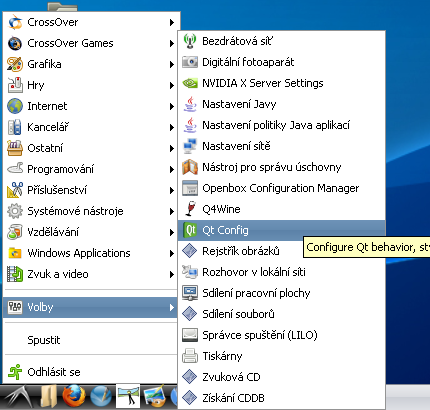Open Zvuková CD from the submenu

[281, 377]
